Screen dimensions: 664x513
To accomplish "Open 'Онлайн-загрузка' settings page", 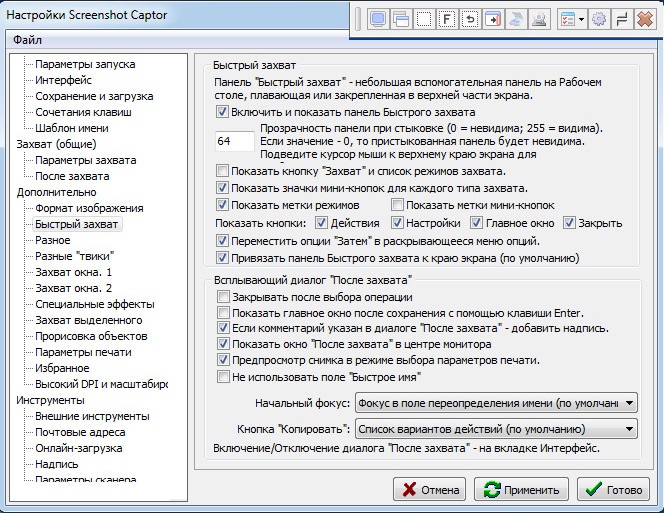I will point(79,448).
